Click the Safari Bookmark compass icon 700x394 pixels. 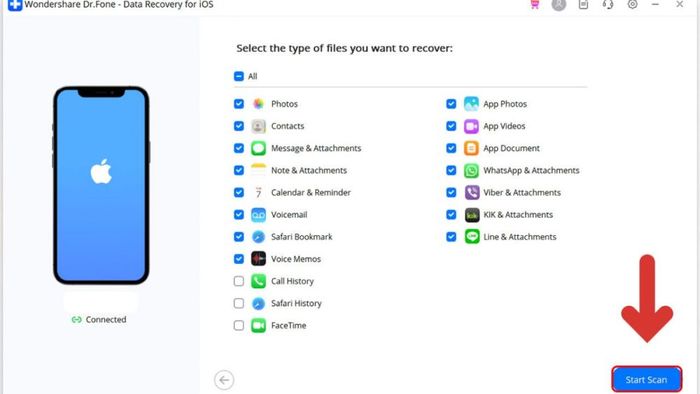coord(258,237)
